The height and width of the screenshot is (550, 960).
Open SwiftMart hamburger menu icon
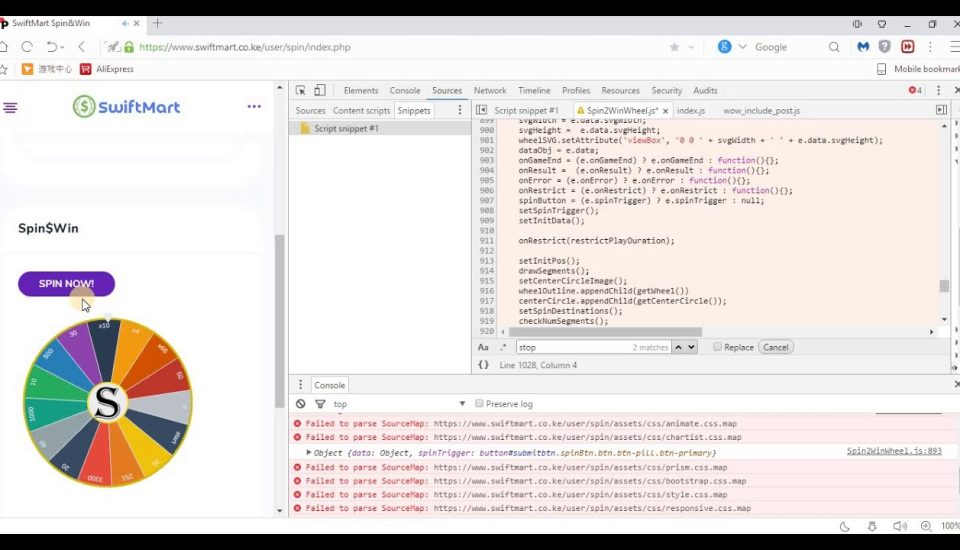10,108
